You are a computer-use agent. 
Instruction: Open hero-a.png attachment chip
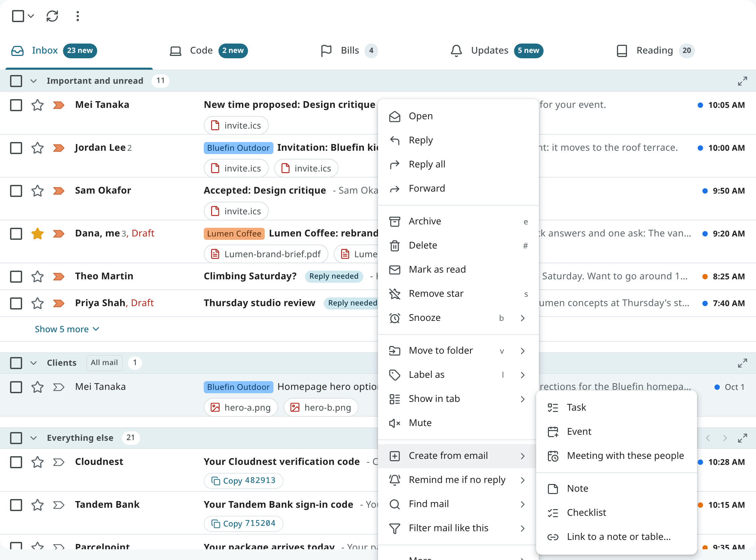[241, 408]
